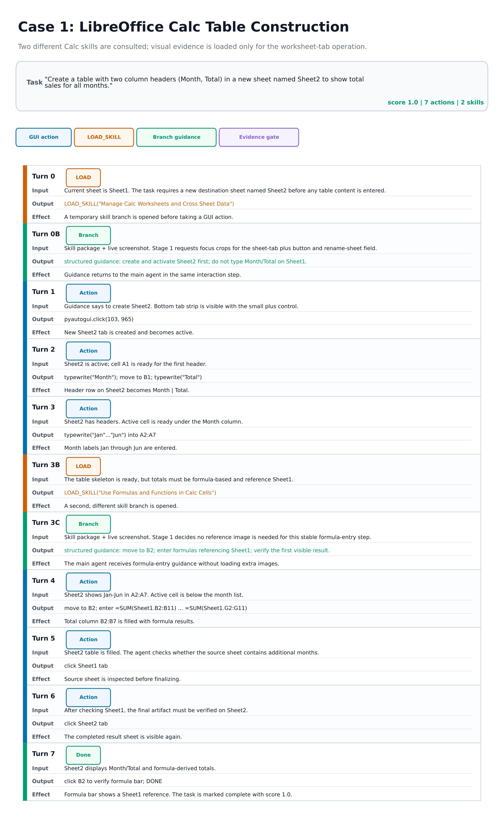Click the input starting "Current sheet is Sheet1"

click(x=225, y=190)
